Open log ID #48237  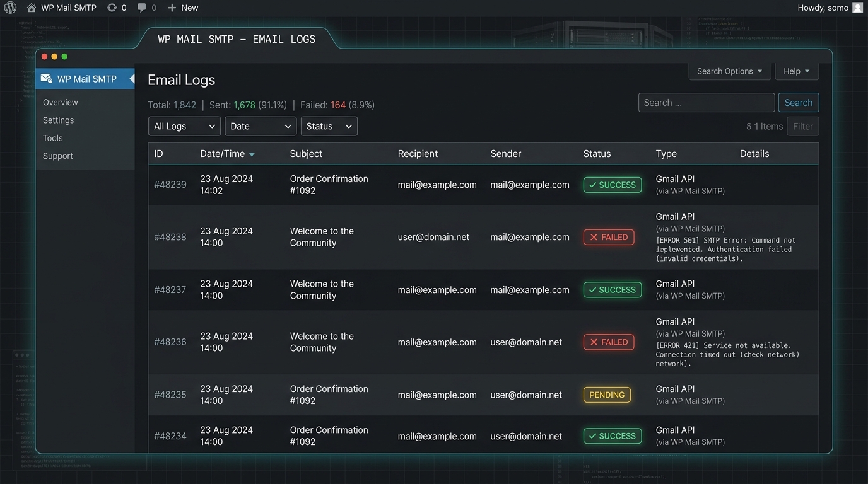coord(170,290)
